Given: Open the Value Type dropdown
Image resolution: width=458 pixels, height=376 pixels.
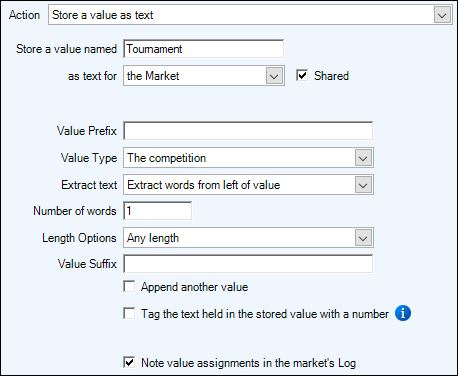Looking at the screenshot, I should pos(363,158).
